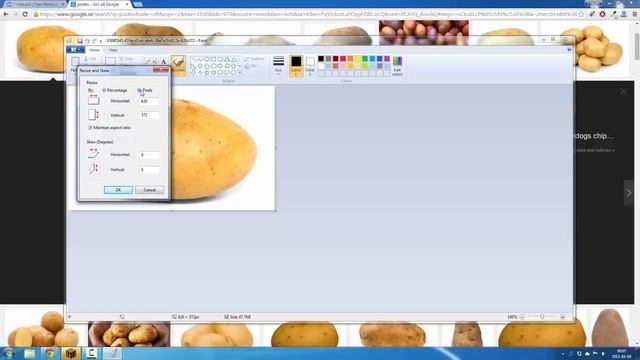Undo the last action in Paint

click(87, 41)
